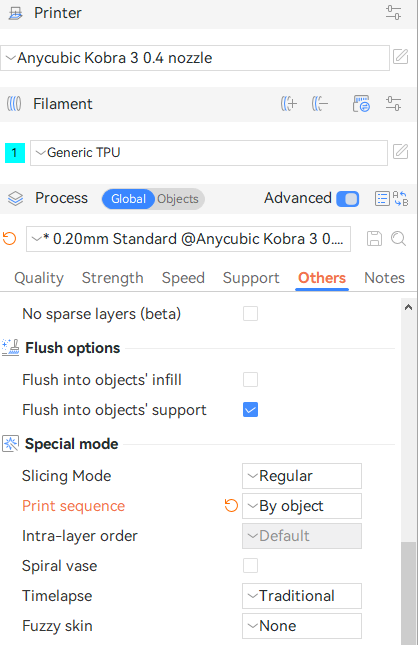Edit the Anycubic Kobra 3 printer preset
Screen dimensions: 418x645
(400, 57)
